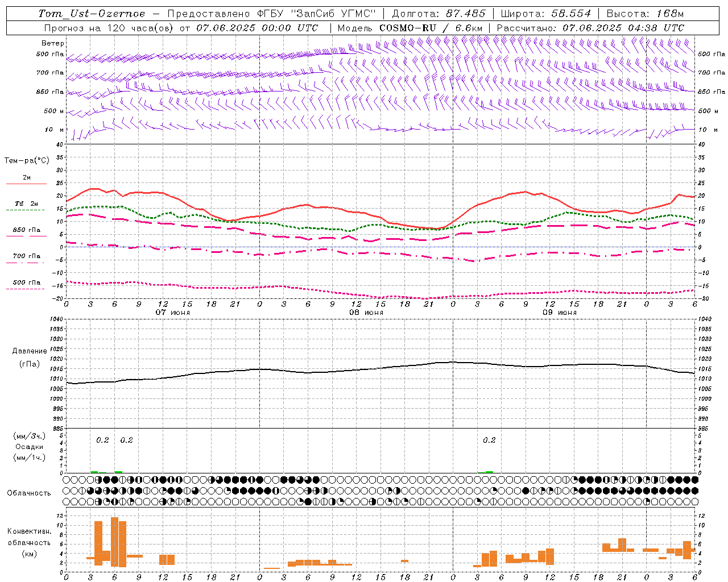Click the green precipitation bar on 09 июня
This screenshot has width=728, height=582.
489,472
